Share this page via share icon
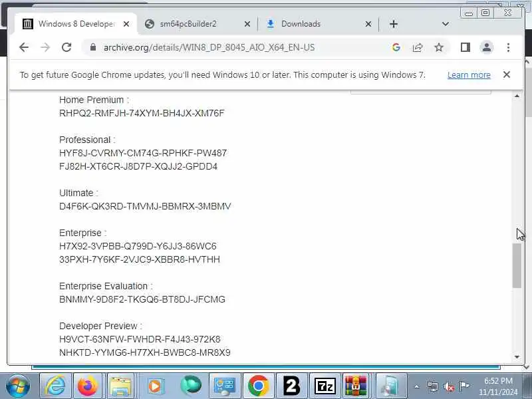This screenshot has width=532, height=399. [418, 47]
